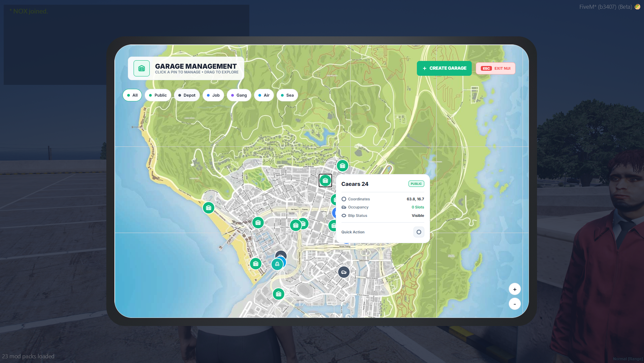Select the garage pin on the western beach coast
644x363 pixels.
[x=209, y=208]
